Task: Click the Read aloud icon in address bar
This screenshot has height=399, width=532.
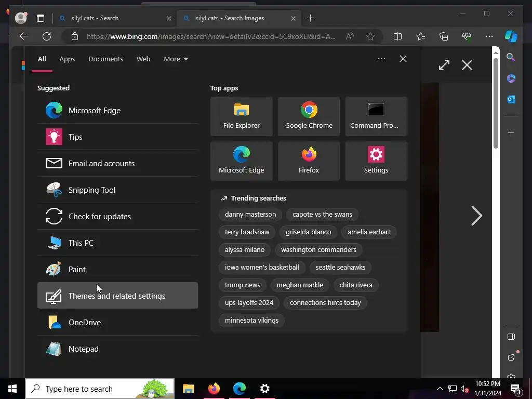Action: [350, 36]
